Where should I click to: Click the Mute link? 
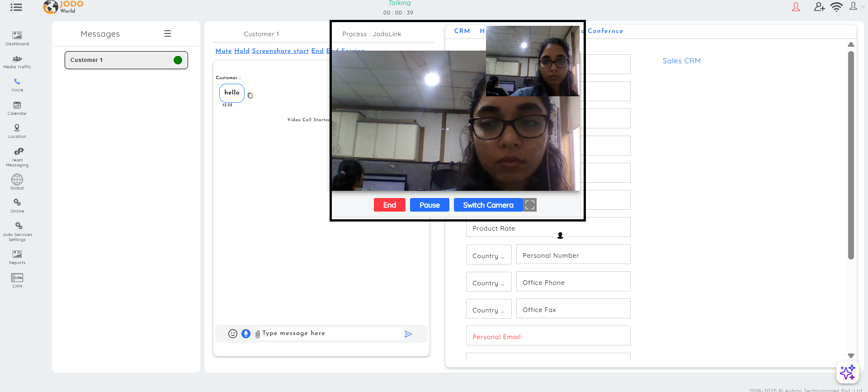point(224,51)
